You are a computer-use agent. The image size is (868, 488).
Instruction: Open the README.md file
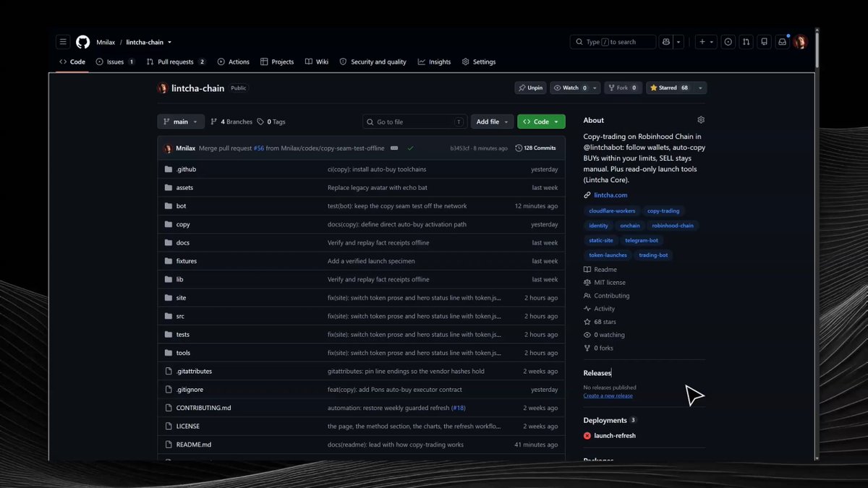click(x=193, y=445)
